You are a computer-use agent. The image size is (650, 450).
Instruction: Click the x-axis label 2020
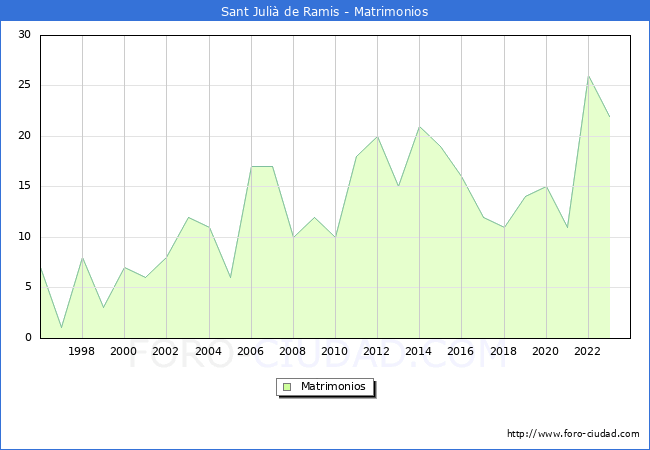[546, 351]
